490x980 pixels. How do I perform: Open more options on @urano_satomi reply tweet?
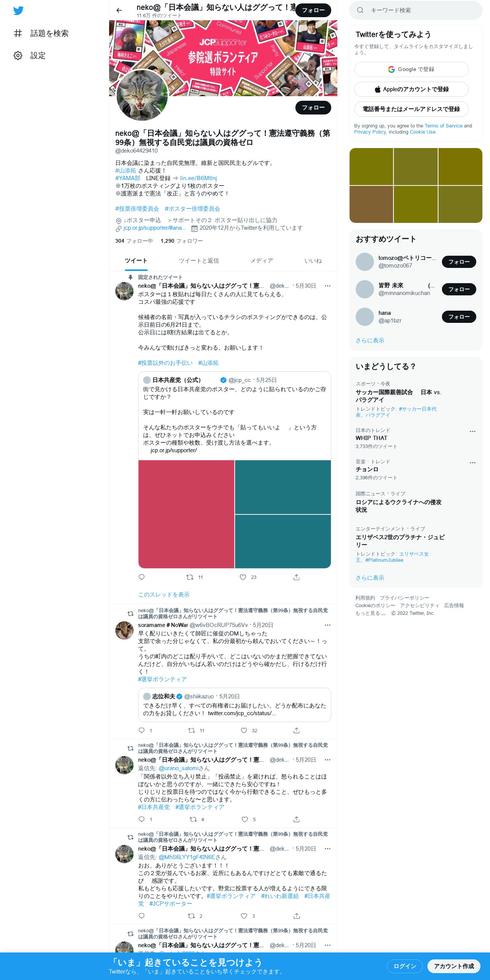[x=327, y=760]
